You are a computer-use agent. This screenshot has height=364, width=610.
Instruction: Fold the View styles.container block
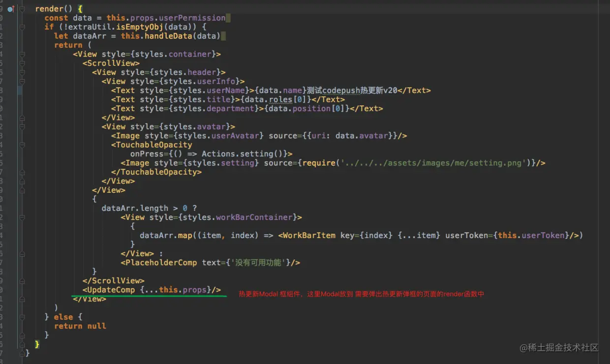(x=22, y=55)
